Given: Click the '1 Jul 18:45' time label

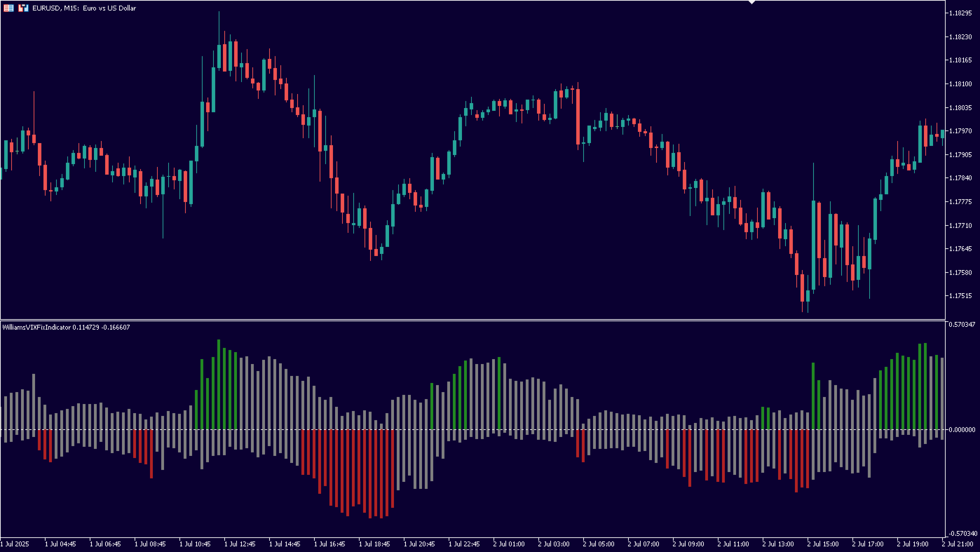Looking at the screenshot, I should click(x=374, y=544).
